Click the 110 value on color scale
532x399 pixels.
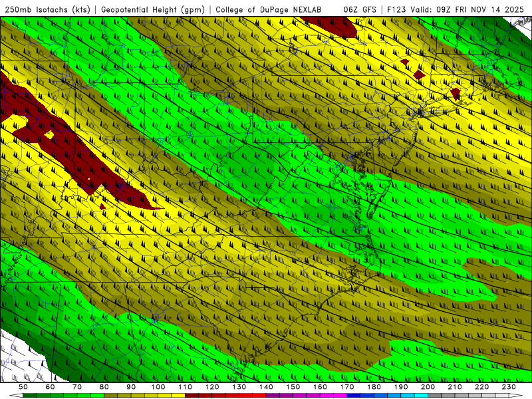click(186, 387)
